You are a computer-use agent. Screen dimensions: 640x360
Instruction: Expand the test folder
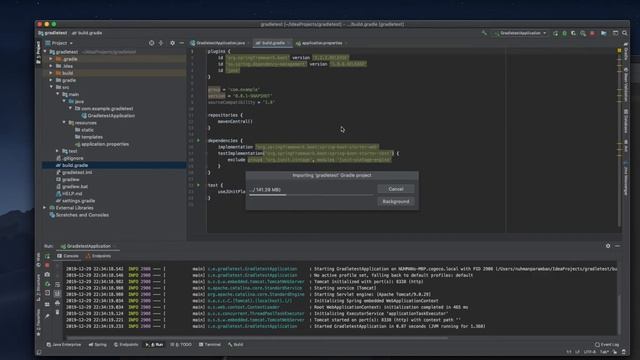tap(58, 151)
